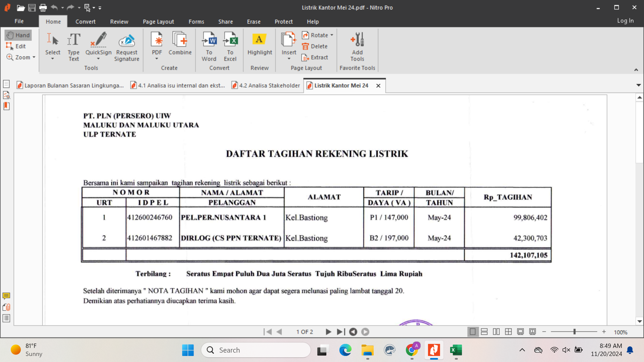Extract pages from document

tap(315, 57)
